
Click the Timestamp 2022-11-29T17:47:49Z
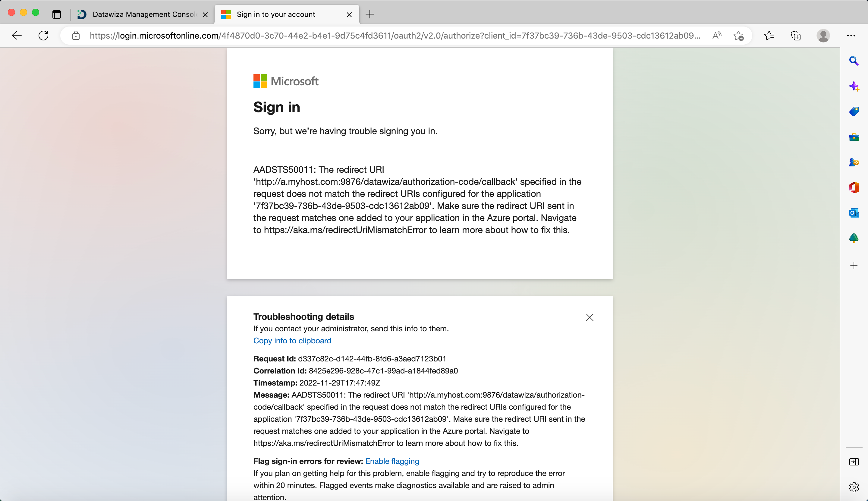[x=340, y=383]
